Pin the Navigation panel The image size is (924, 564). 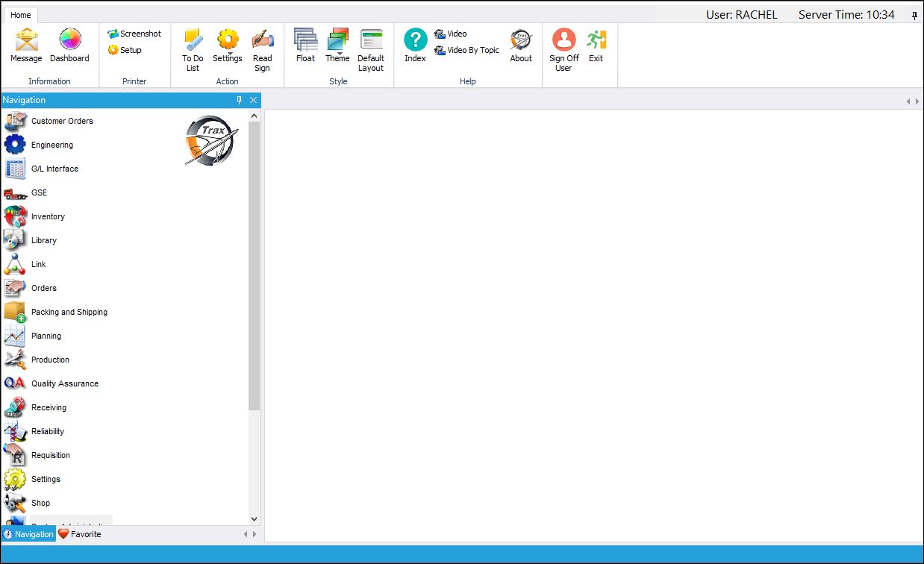point(240,100)
